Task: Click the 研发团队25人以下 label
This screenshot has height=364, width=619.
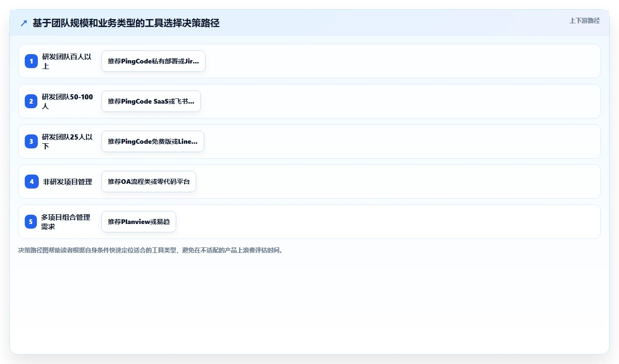Action: pyautogui.click(x=67, y=141)
